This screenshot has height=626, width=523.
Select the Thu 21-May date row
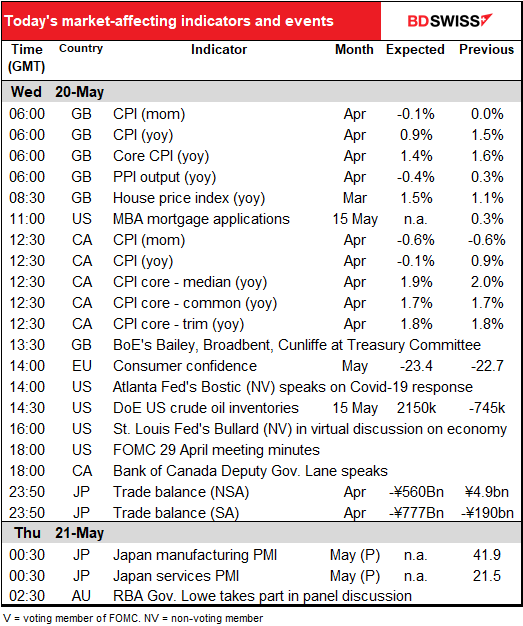261,533
